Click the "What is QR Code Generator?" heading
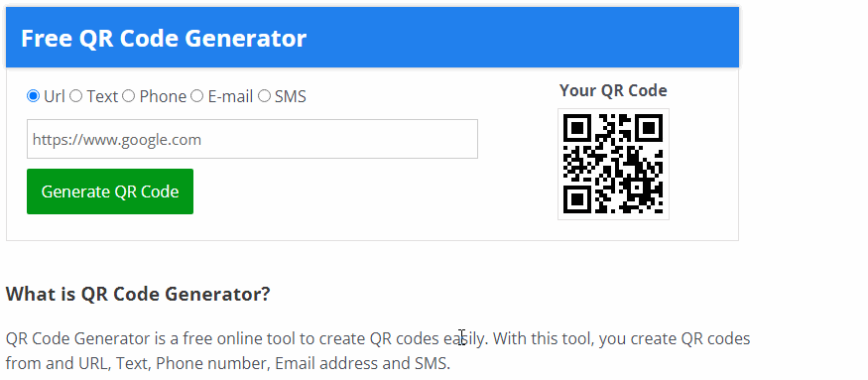The width and height of the screenshot is (868, 380). pyautogui.click(x=138, y=294)
